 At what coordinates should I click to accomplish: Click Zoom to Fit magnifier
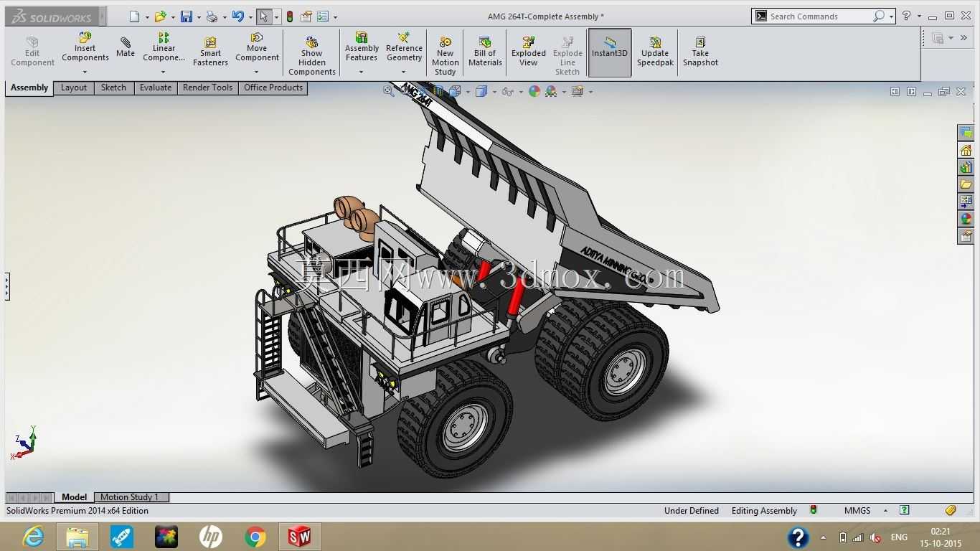(x=388, y=91)
